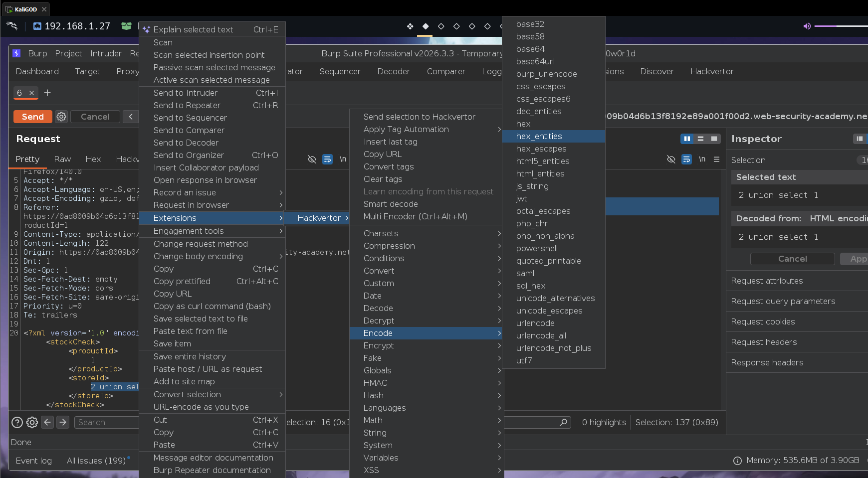Switch to the second workspace diamond

click(426, 26)
